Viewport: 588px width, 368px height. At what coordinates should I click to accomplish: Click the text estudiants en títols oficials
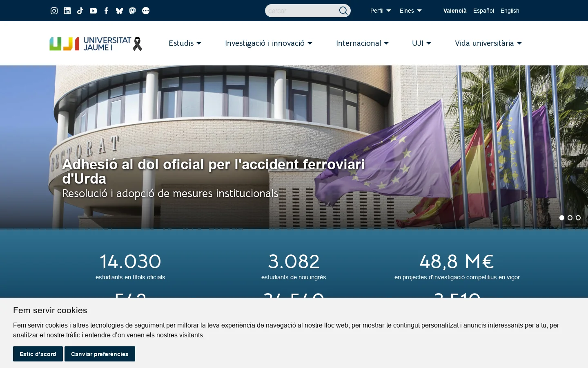pos(130,277)
